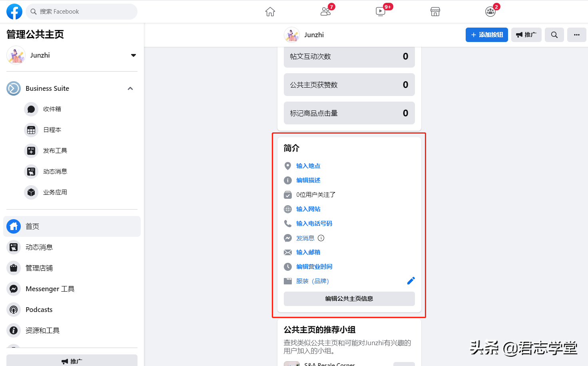
Task: Select 管理店铺 in sidebar
Action: (x=72, y=268)
